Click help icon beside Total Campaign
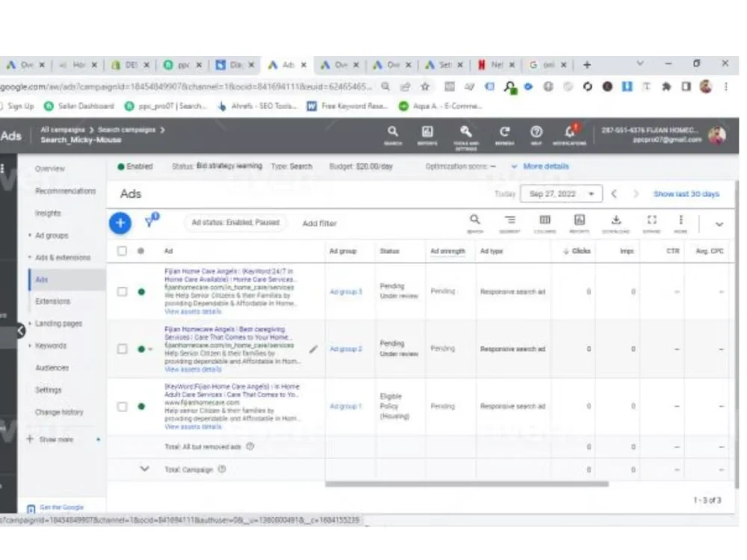Image resolution: width=747 pixels, height=560 pixels. [x=222, y=469]
